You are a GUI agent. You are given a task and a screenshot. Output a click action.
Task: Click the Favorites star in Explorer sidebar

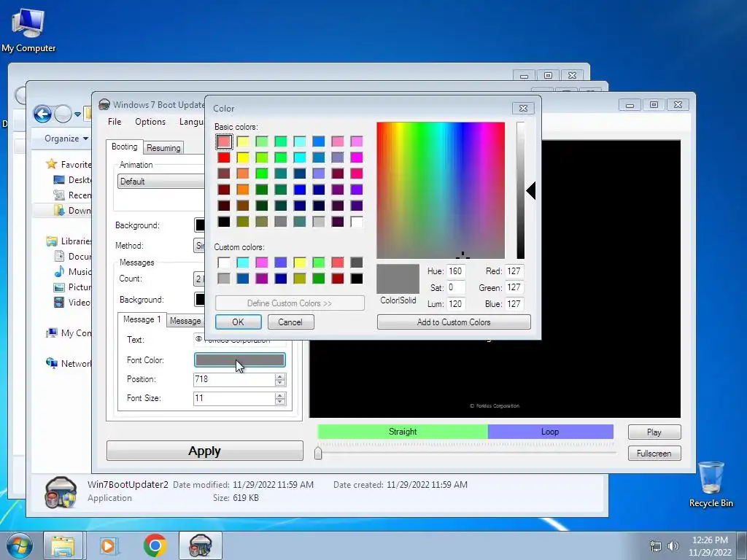point(52,164)
